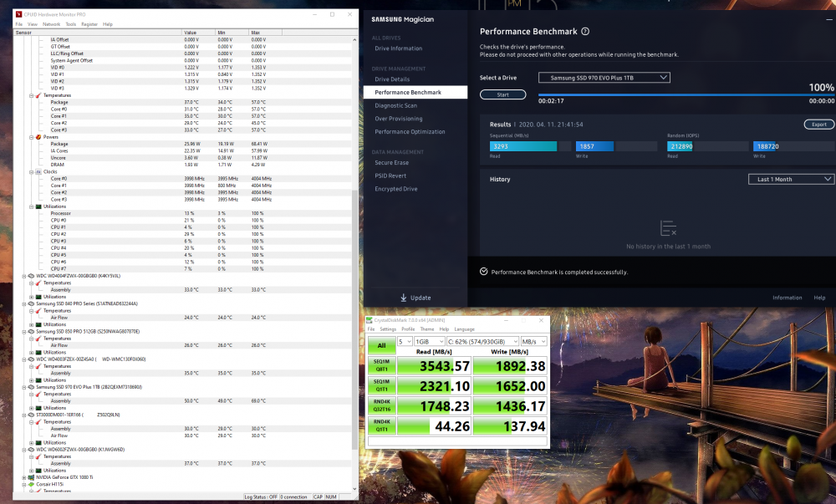Screen dimensions: 836x504
Task: Click the Corsair H115i device icon
Action: click(x=31, y=484)
